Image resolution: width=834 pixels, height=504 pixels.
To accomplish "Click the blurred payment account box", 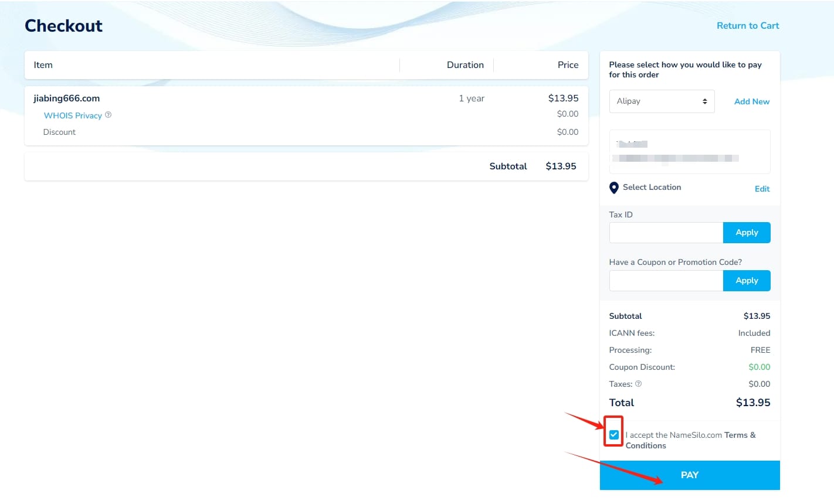I will [x=689, y=152].
